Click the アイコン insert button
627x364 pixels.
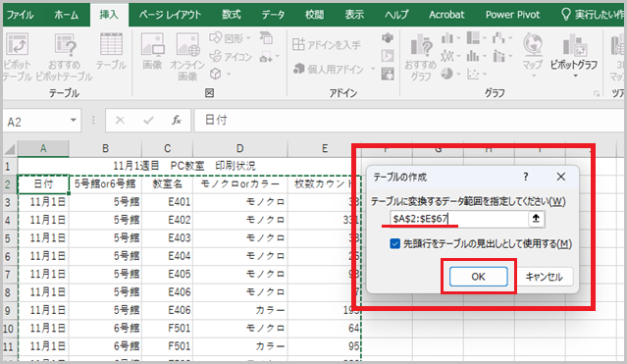231,56
